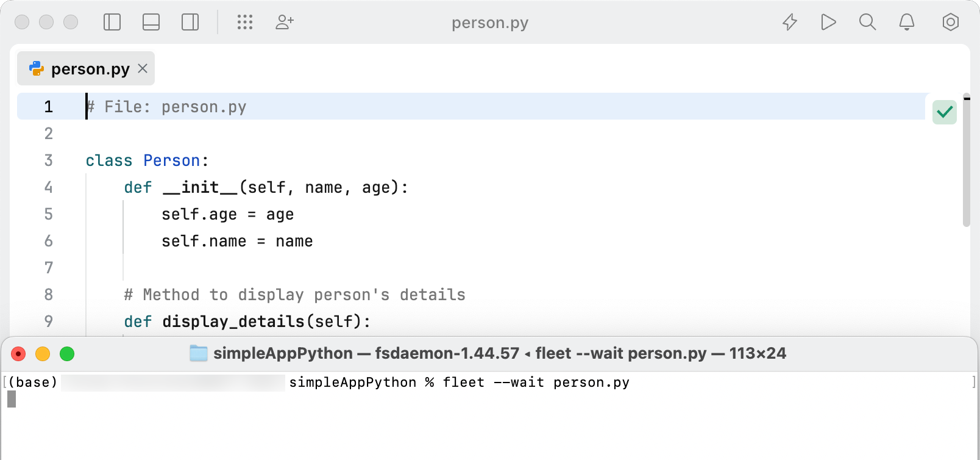980x460 pixels.
Task: Run the file with the play icon
Action: [828, 23]
